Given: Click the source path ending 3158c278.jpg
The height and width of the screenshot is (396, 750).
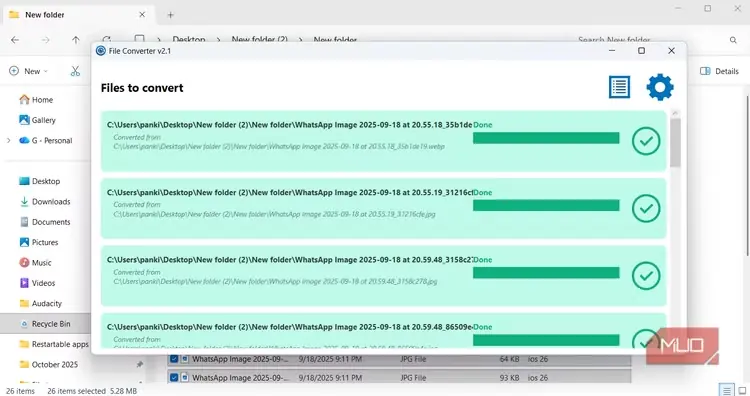Looking at the screenshot, I should pyautogui.click(x=275, y=282).
